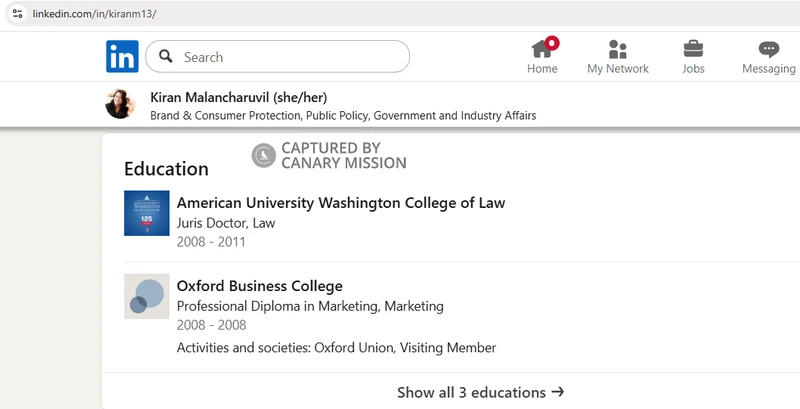Click Kiran Malancharuvil's profile photo

[120, 104]
